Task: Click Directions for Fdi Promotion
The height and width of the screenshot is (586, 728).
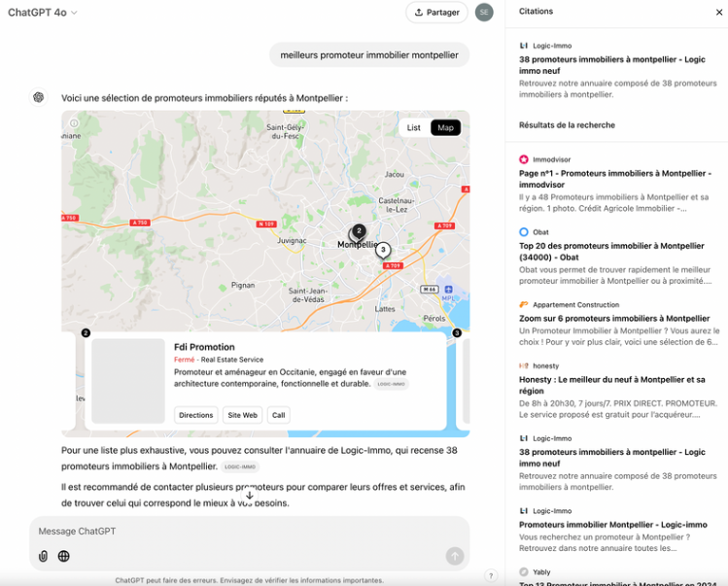Action: tap(196, 415)
